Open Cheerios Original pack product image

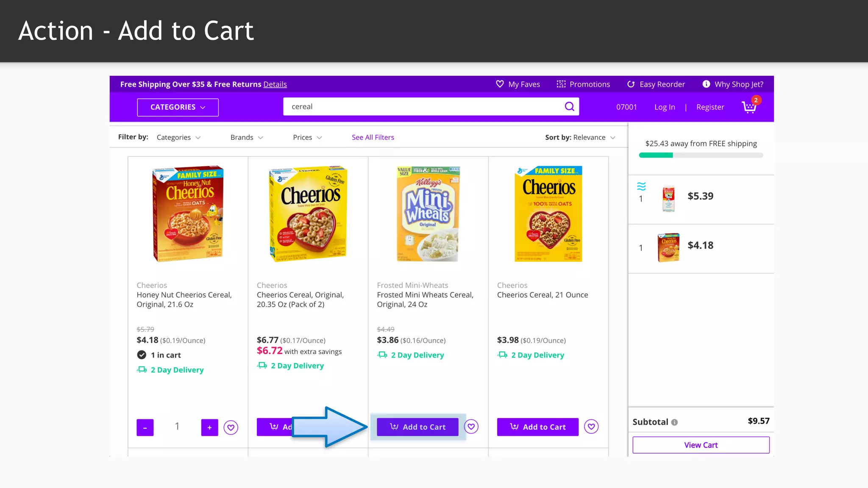click(308, 213)
